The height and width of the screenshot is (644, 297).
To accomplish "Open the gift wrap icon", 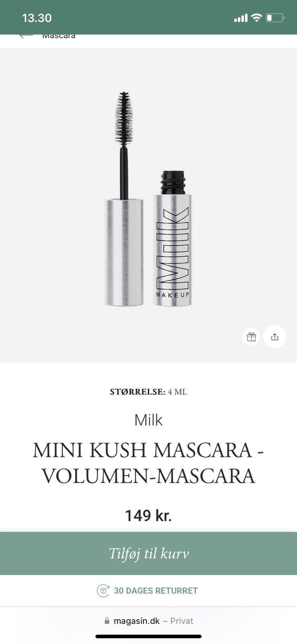I will (x=252, y=336).
